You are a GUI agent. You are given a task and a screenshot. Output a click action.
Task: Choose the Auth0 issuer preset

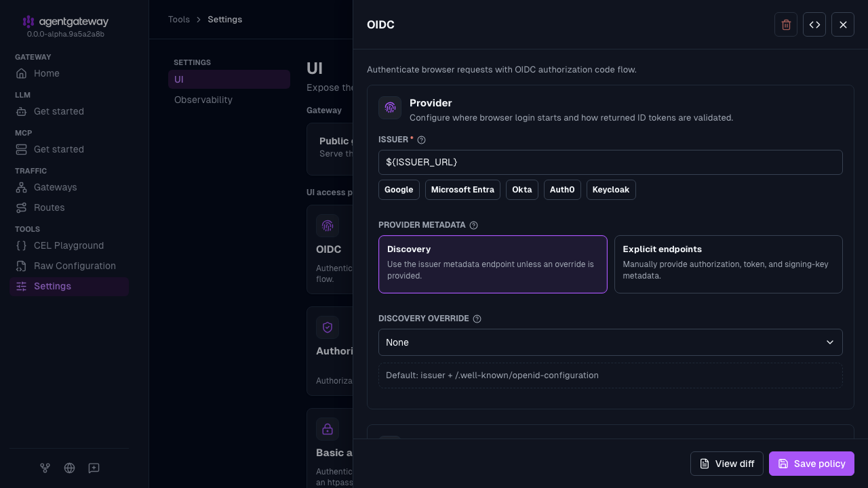click(562, 190)
